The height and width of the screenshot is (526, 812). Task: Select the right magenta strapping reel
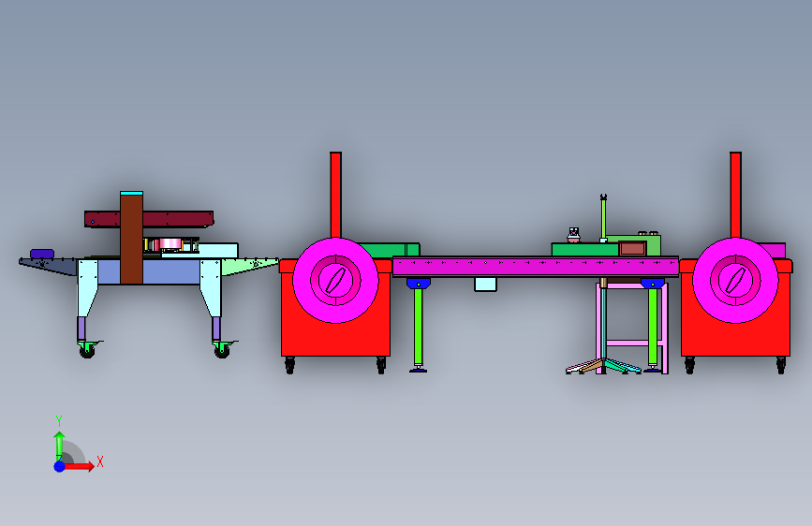pyautogui.click(x=735, y=281)
